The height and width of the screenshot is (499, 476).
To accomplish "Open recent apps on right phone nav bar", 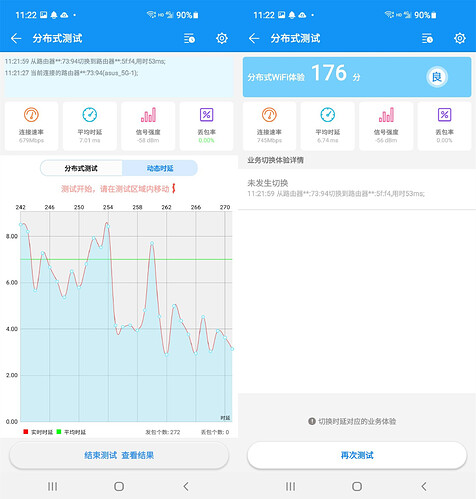I will click(290, 486).
